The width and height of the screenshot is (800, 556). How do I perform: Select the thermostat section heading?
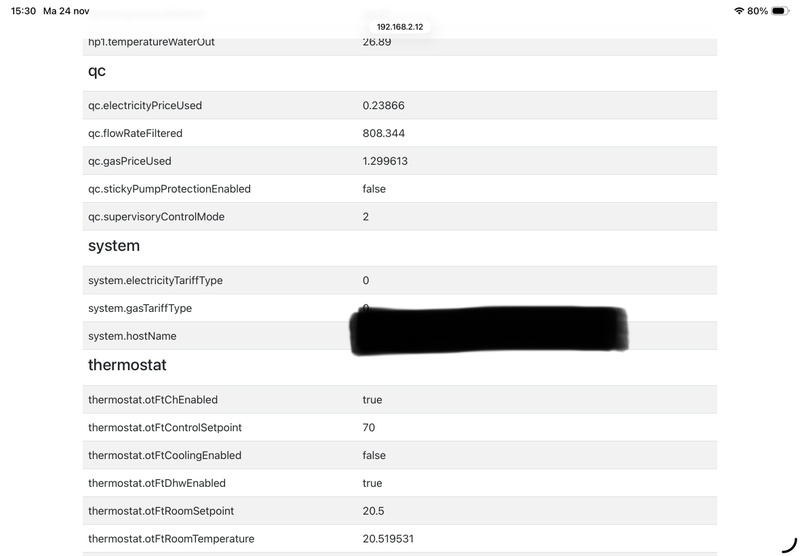(127, 365)
